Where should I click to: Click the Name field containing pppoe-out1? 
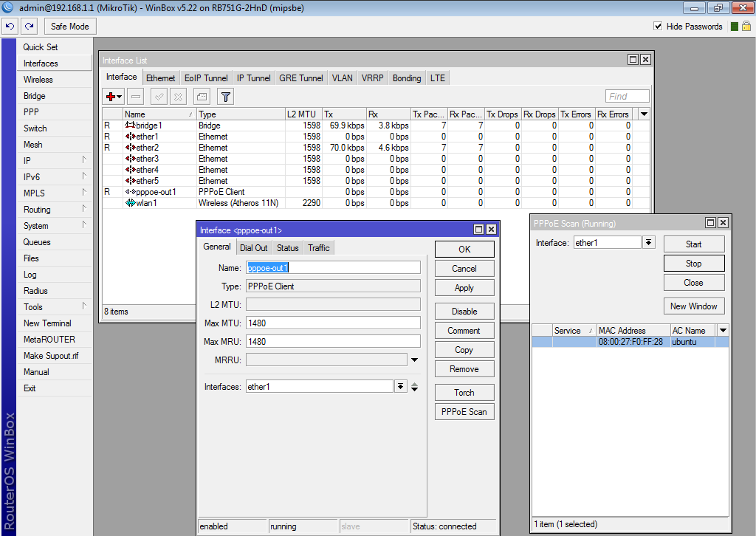(x=333, y=267)
